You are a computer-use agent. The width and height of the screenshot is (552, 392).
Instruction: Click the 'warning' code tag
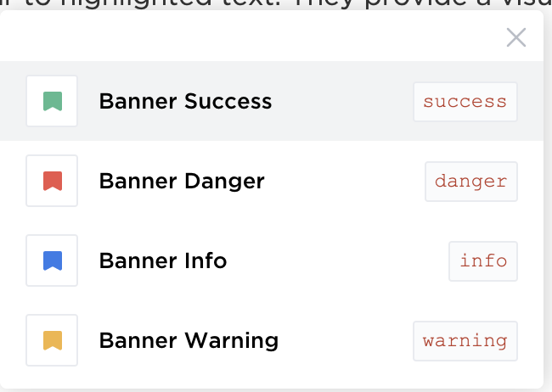pos(465,341)
